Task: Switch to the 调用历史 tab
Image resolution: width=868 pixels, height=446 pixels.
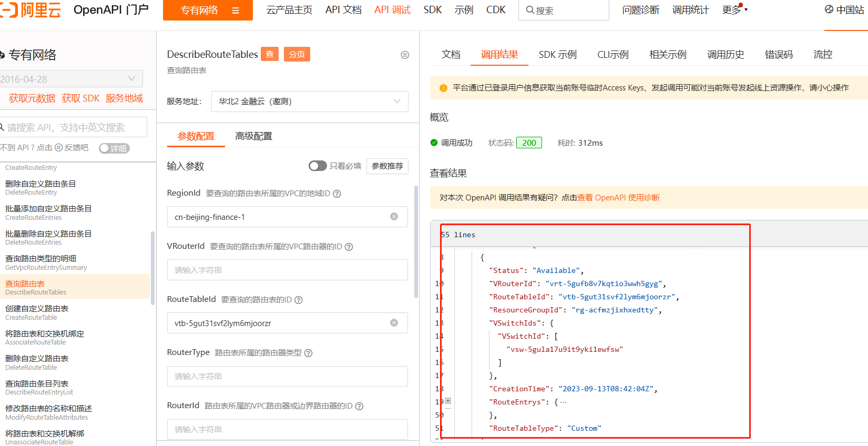Action: (726, 54)
